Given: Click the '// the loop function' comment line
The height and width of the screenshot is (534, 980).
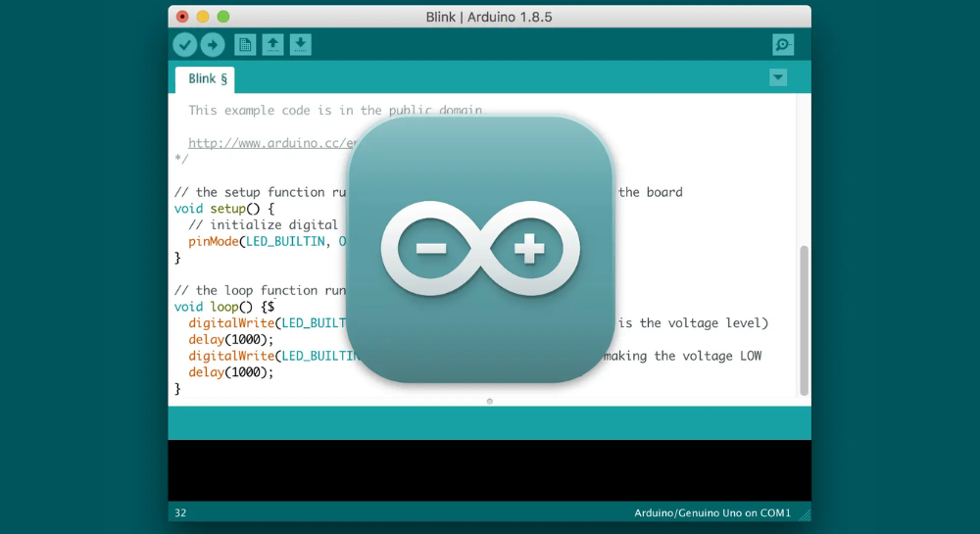Looking at the screenshot, I should click(x=260, y=290).
